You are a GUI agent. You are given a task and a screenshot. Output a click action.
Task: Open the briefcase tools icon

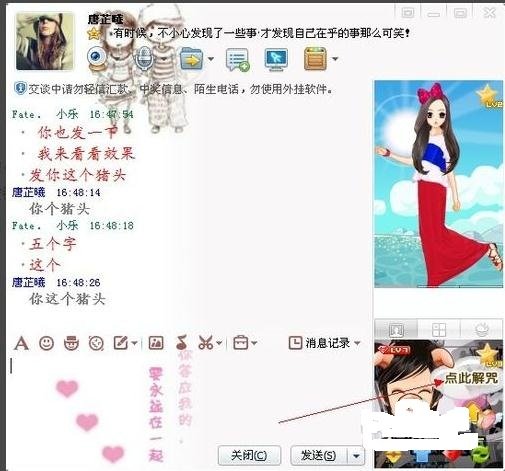pos(241,343)
